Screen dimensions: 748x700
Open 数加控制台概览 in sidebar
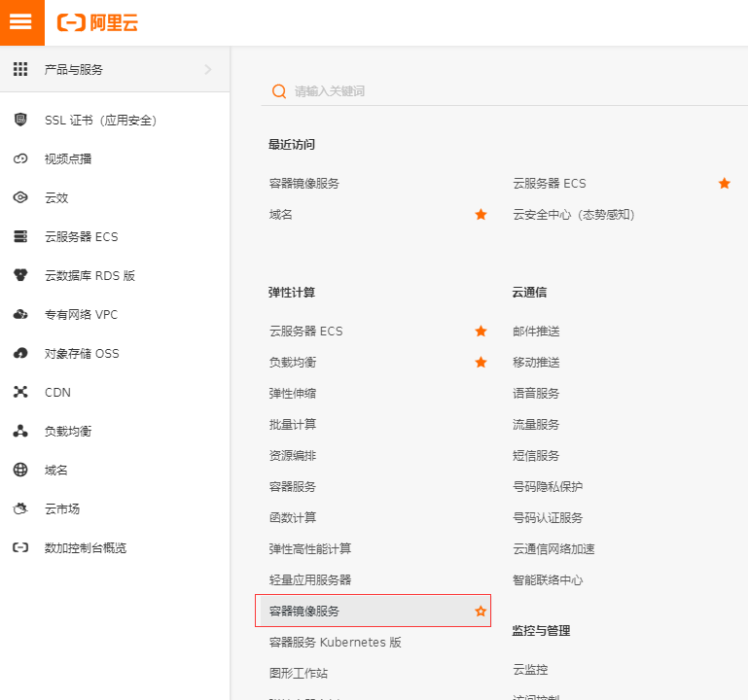point(86,548)
